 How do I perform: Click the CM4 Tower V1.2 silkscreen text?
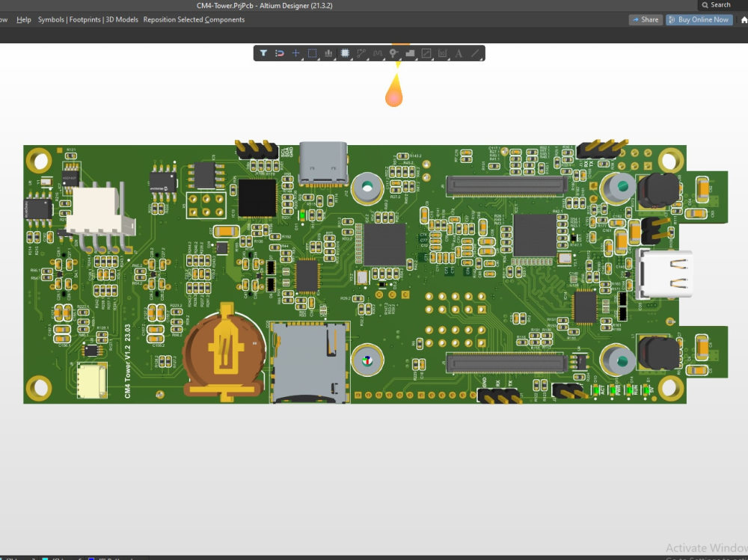click(x=127, y=362)
